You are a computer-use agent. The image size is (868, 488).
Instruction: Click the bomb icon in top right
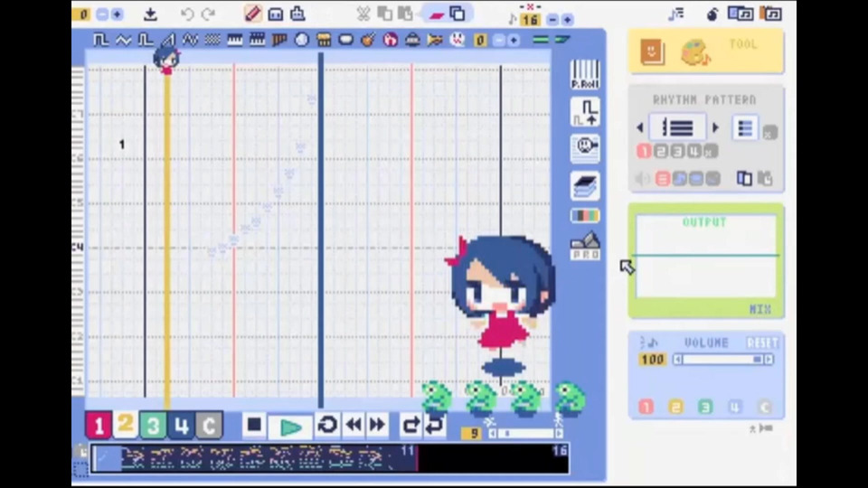click(712, 14)
